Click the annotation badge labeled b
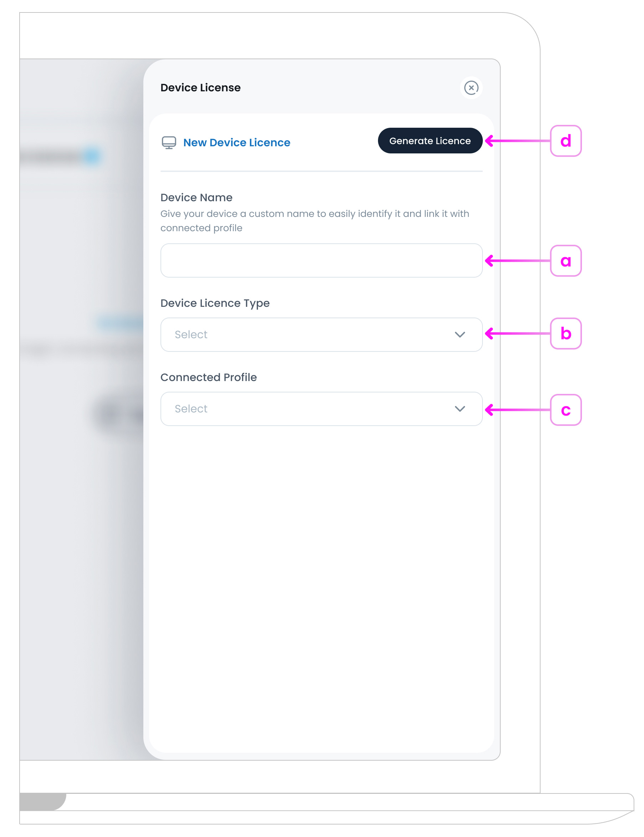644x837 pixels. point(566,334)
